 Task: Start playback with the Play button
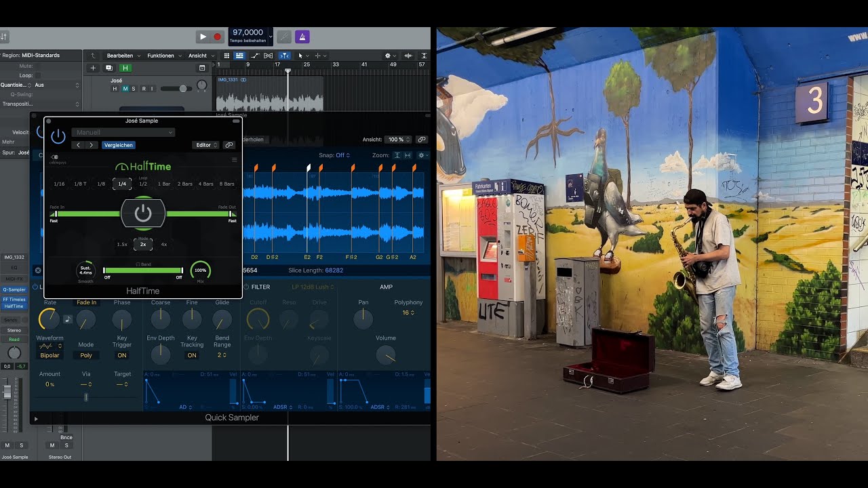[203, 37]
